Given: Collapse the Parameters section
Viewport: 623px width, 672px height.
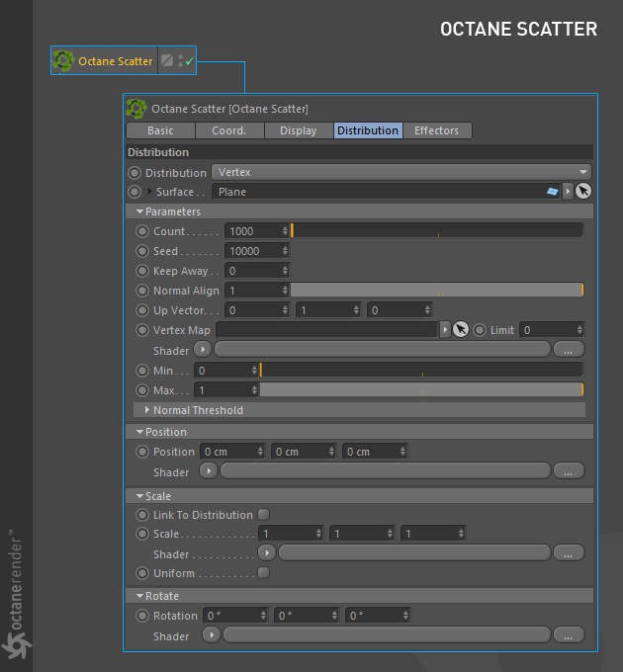Looking at the screenshot, I should [x=139, y=211].
